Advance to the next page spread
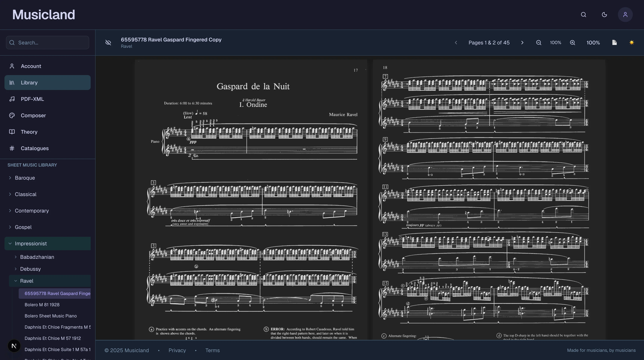 click(522, 43)
